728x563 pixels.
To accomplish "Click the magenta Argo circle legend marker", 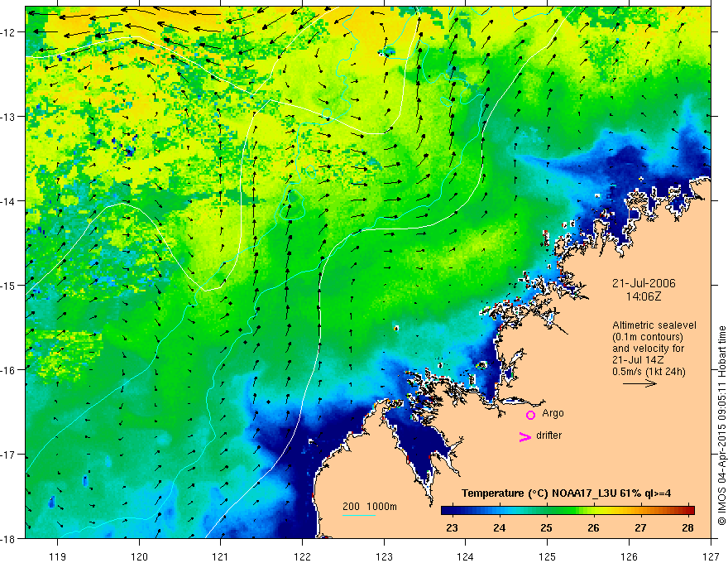I will click(530, 415).
